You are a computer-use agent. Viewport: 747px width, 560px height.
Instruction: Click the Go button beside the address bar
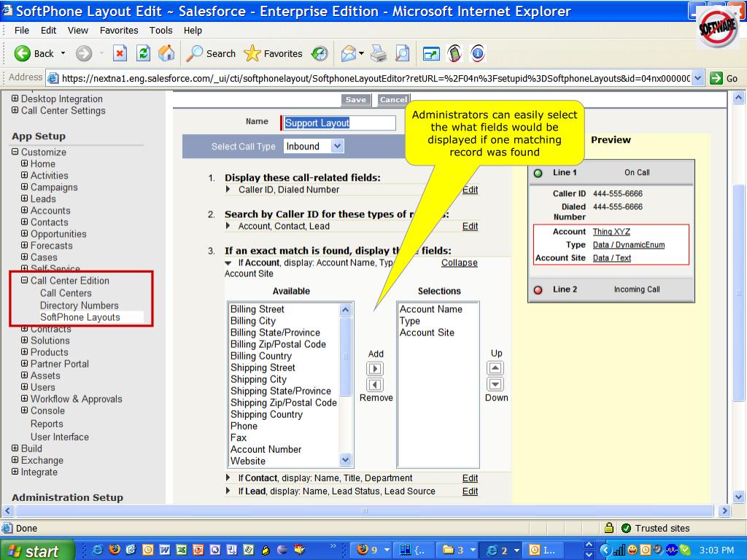(x=724, y=79)
